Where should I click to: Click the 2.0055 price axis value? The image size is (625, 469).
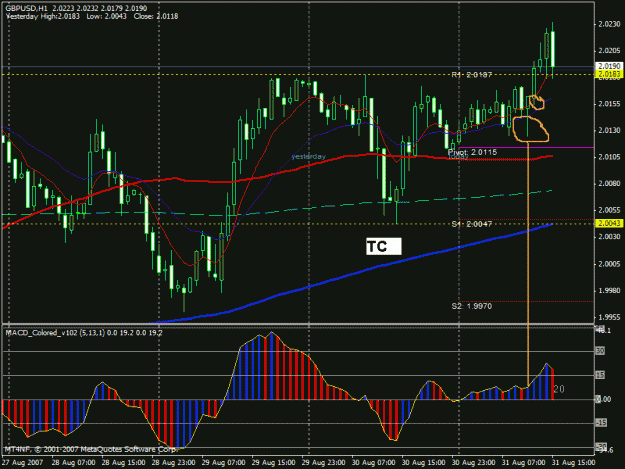click(x=609, y=210)
